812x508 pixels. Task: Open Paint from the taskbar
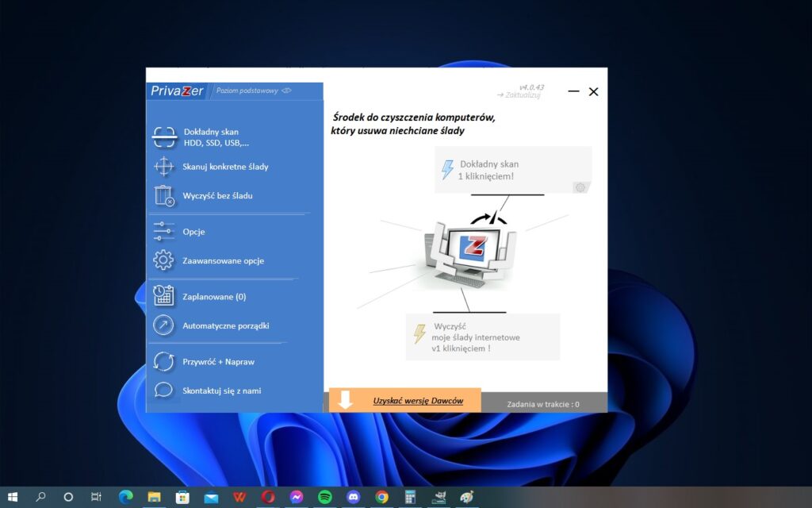pyautogui.click(x=467, y=497)
